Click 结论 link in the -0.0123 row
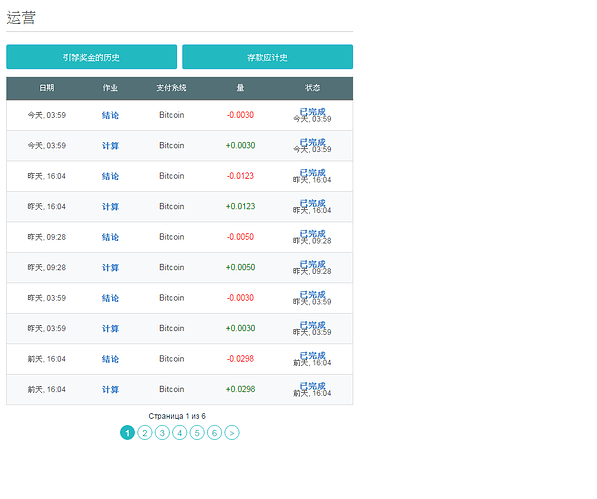The width and height of the screenshot is (597, 499). coord(110,176)
